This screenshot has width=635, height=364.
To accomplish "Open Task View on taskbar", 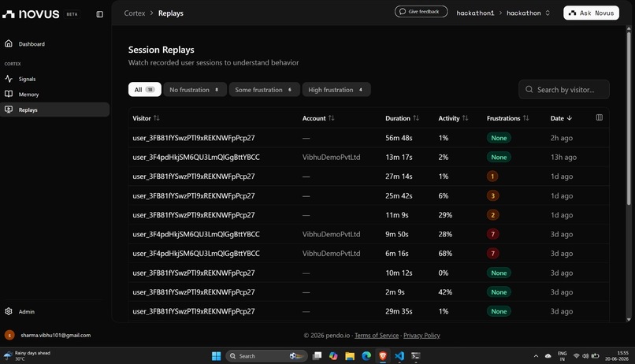I will (317, 355).
